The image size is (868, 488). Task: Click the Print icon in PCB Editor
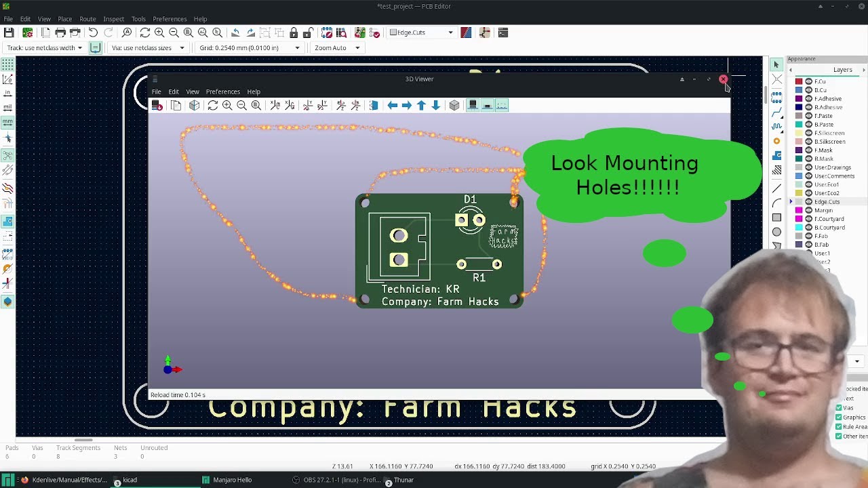[60, 33]
